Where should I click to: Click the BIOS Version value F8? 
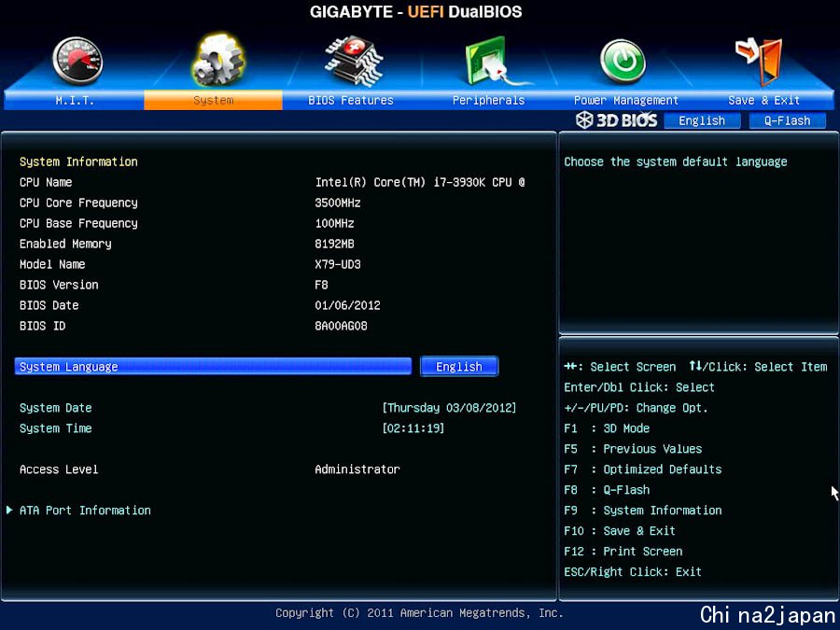[321, 285]
